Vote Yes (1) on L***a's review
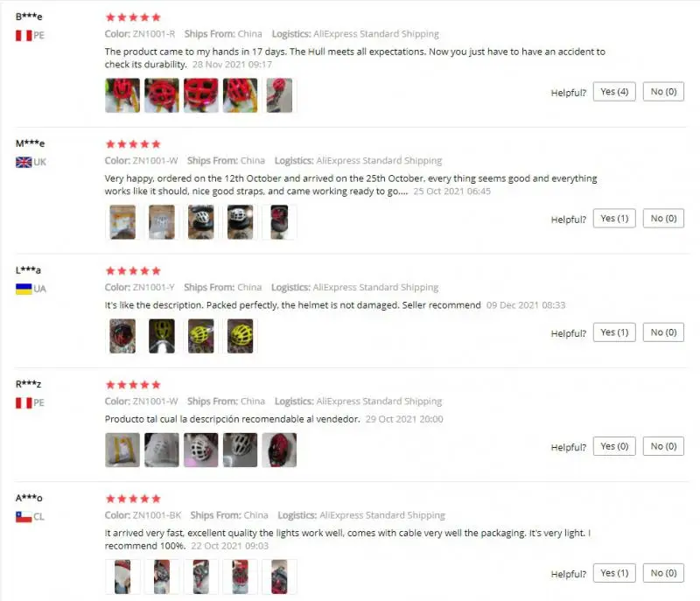The width and height of the screenshot is (700, 601). click(614, 332)
